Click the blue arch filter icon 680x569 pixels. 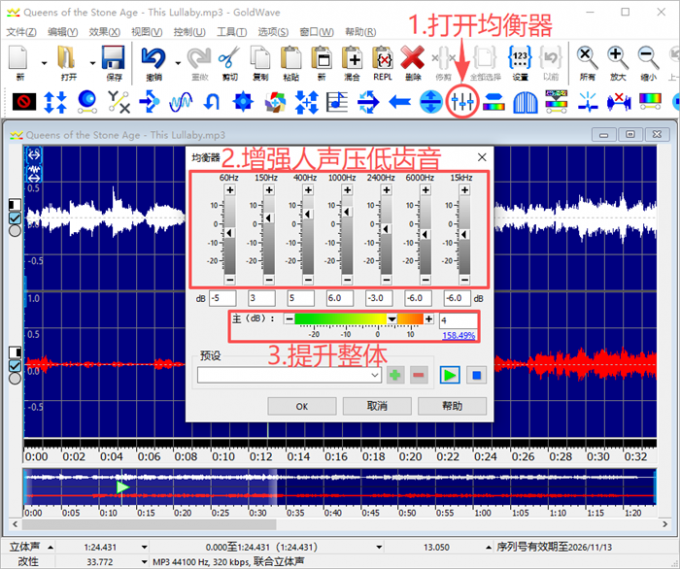click(525, 102)
